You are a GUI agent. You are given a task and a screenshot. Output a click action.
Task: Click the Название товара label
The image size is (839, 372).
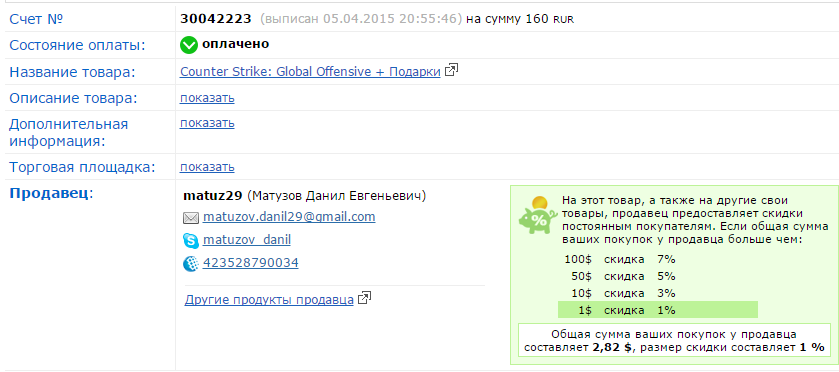click(x=72, y=72)
